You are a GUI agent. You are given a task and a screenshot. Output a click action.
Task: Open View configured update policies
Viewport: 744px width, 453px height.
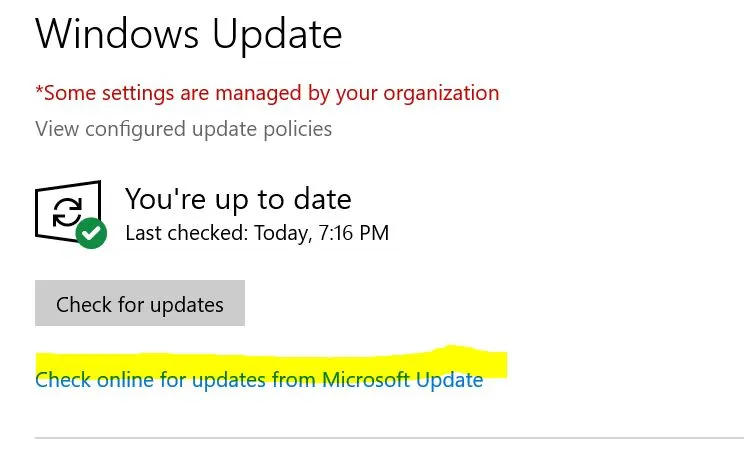point(183,129)
